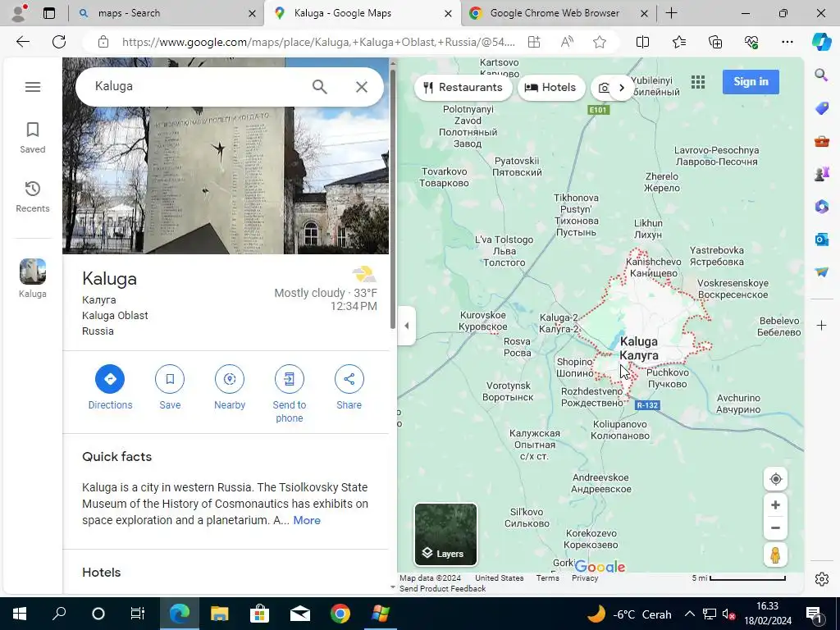Open Outlook in Edge sidebar
This screenshot has width=840, height=630.
[x=821, y=239]
